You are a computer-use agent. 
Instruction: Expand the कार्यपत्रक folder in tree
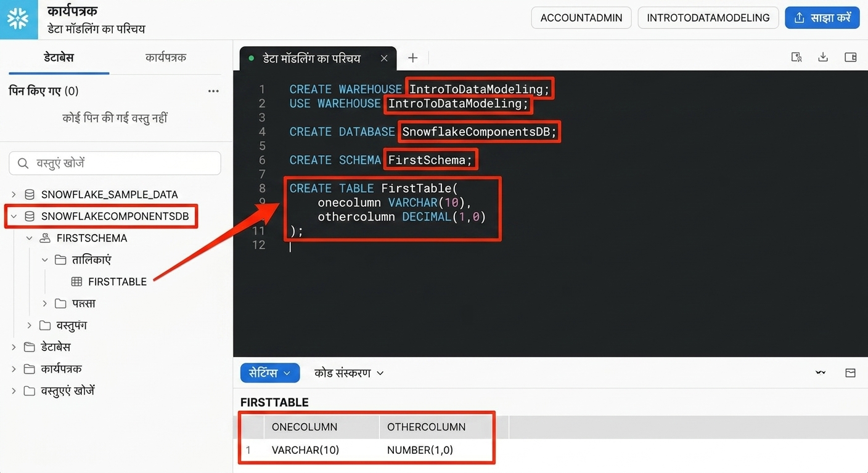click(x=14, y=369)
